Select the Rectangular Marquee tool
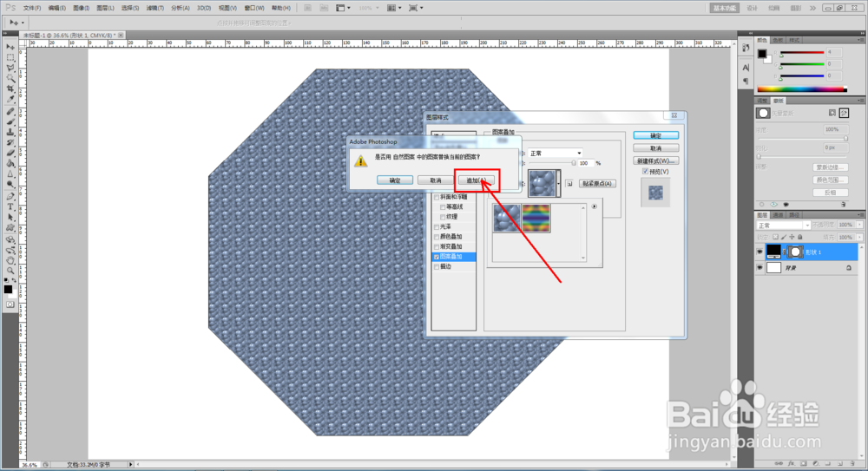The image size is (868, 471). (x=10, y=58)
